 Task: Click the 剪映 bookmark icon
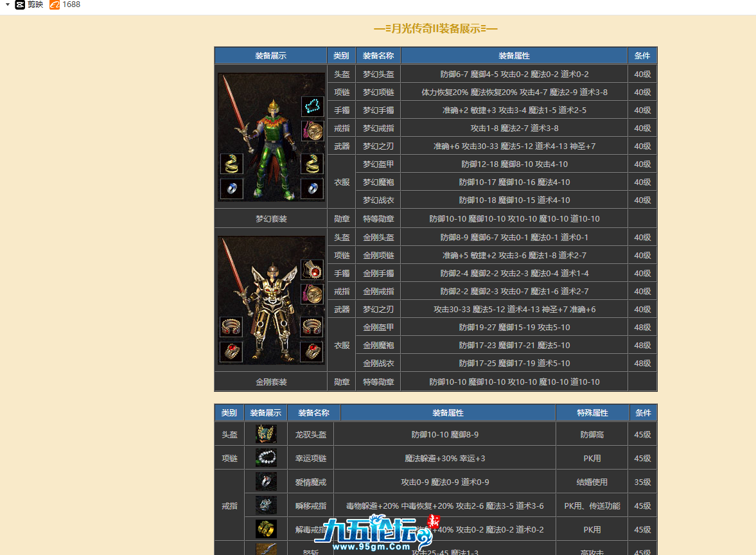click(19, 4)
